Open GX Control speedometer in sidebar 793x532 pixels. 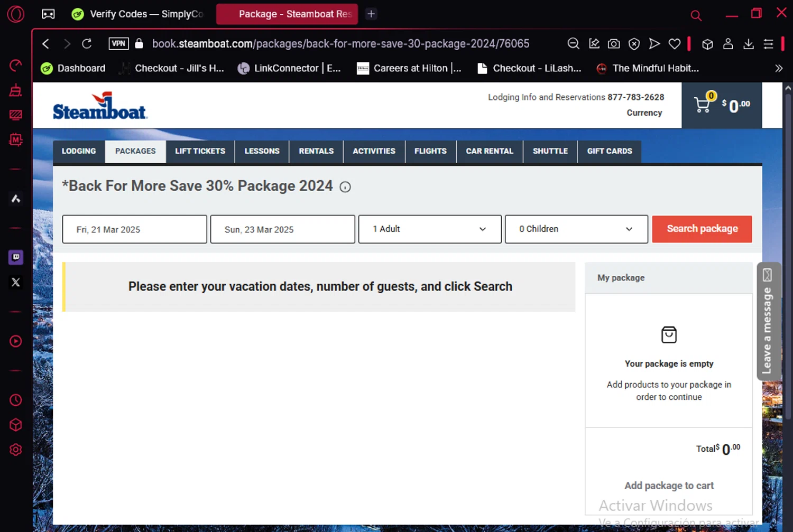pos(16,65)
